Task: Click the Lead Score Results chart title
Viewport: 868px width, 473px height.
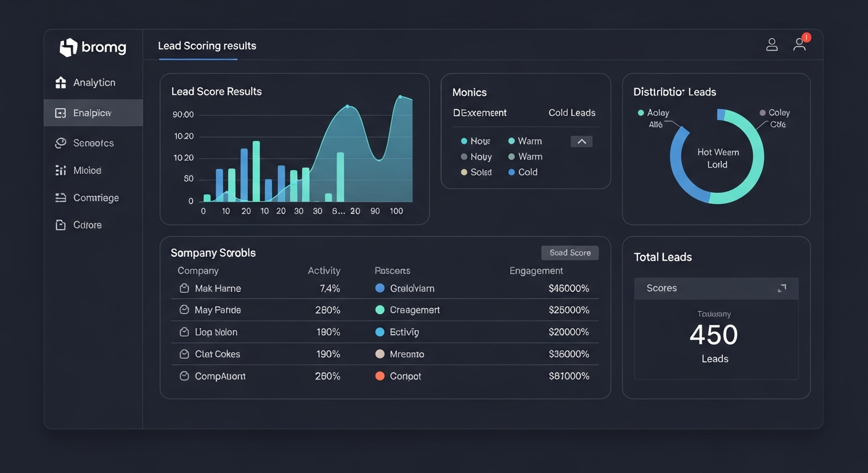Action: click(x=216, y=92)
